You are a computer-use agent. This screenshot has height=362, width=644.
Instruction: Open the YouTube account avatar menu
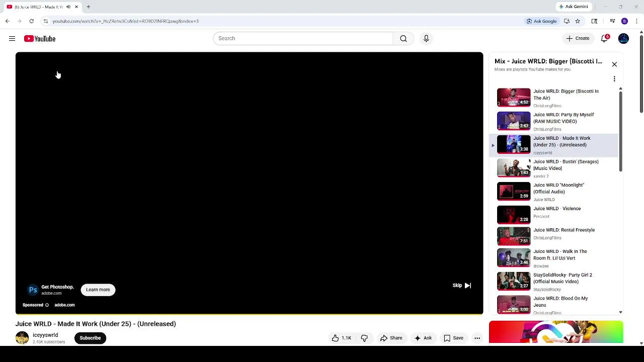coord(623,38)
